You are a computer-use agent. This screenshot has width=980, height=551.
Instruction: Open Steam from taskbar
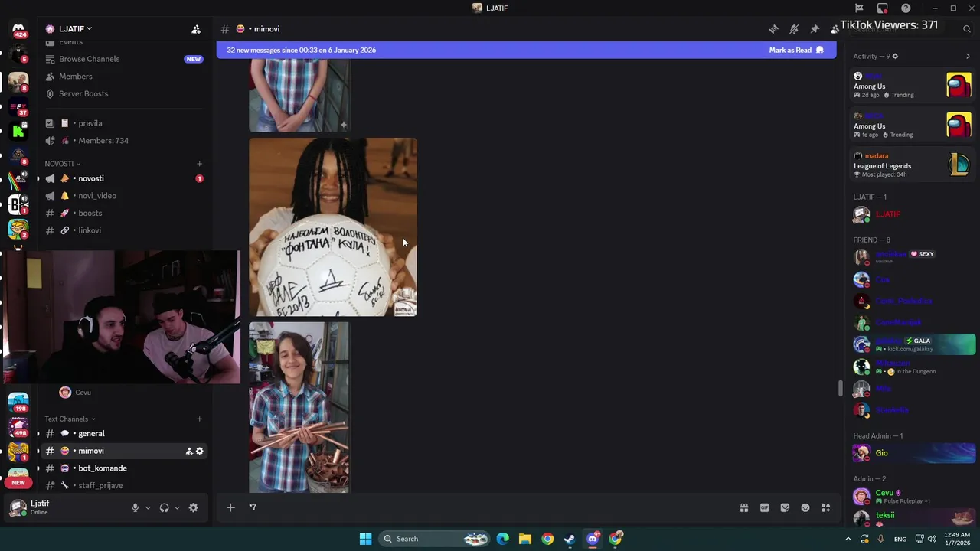click(x=570, y=539)
